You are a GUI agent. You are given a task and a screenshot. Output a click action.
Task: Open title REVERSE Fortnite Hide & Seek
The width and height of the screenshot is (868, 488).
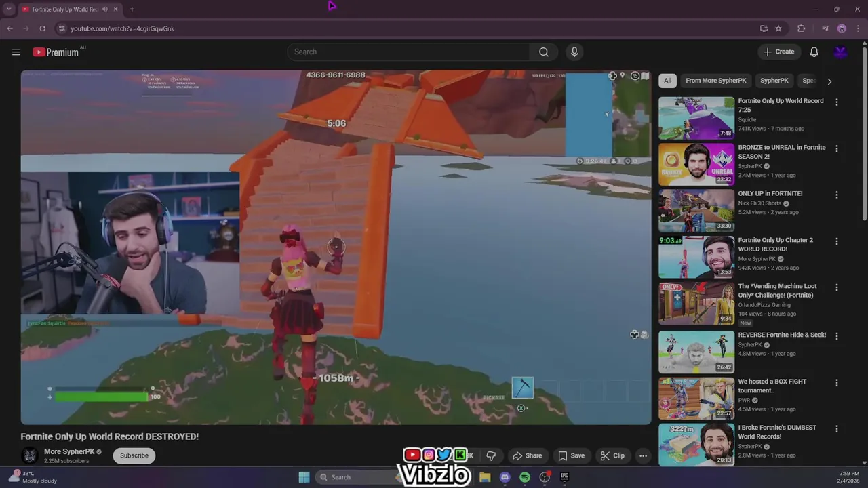point(782,335)
